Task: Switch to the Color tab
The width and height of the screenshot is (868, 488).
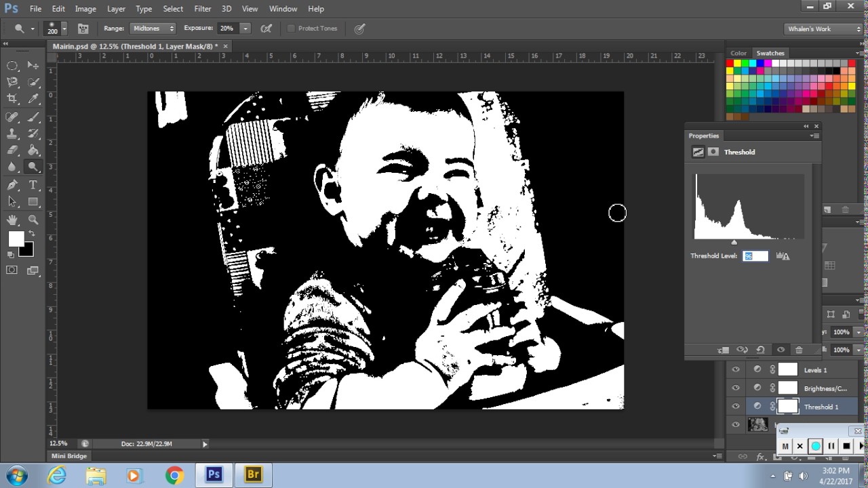Action: coord(738,53)
